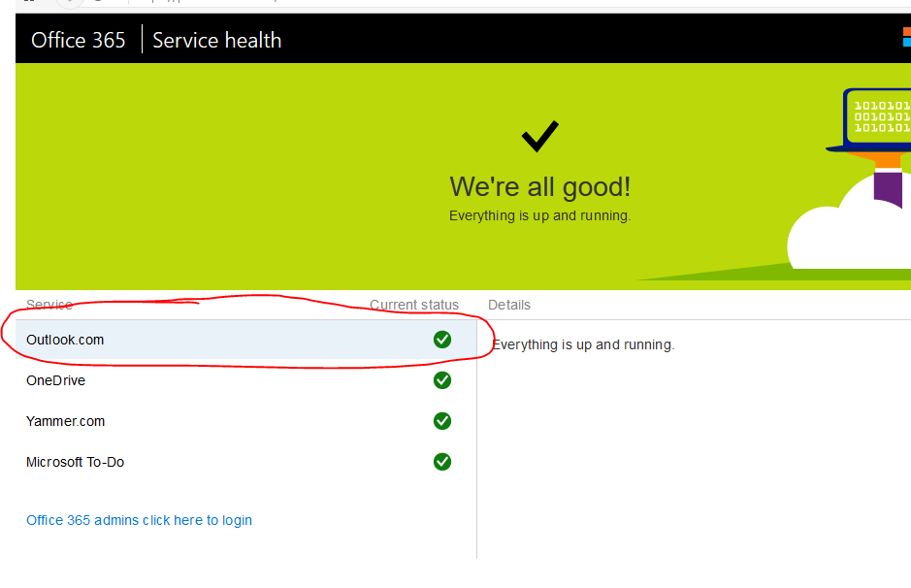Click the Current status column header
Viewport: 911px width, 588px height.
[x=414, y=305]
